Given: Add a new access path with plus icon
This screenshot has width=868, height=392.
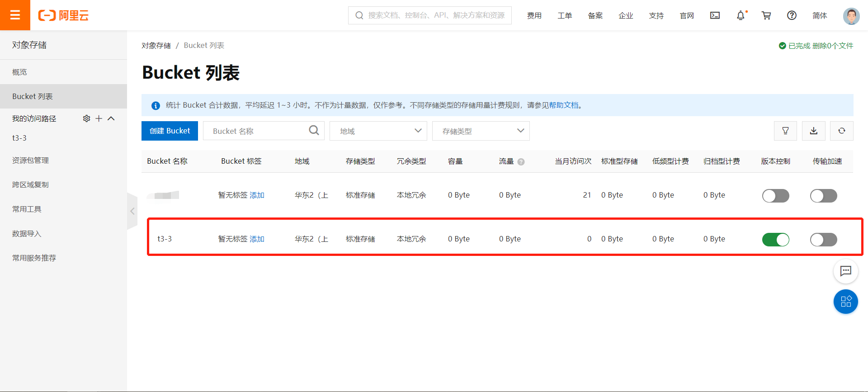Looking at the screenshot, I should (x=99, y=118).
